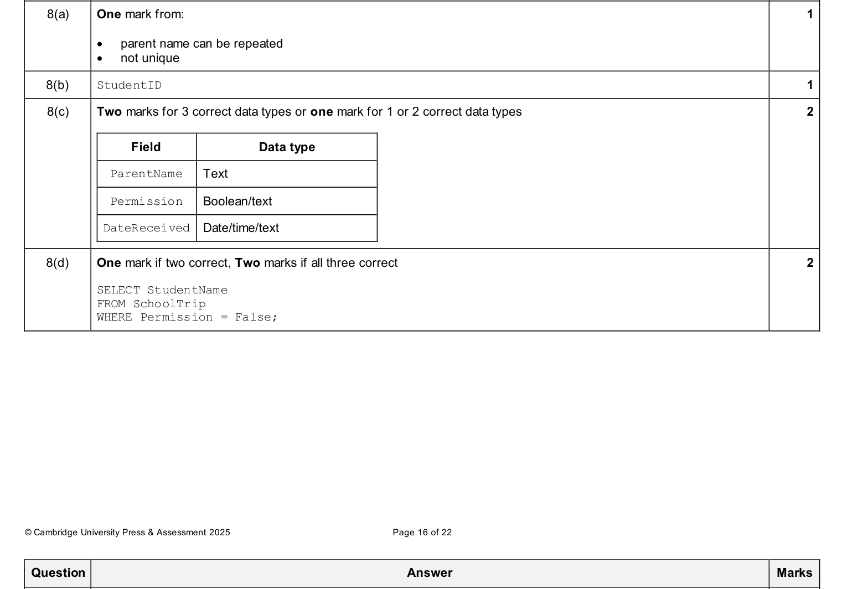Click the marks value for 8(c)
868x589 pixels.
(810, 112)
